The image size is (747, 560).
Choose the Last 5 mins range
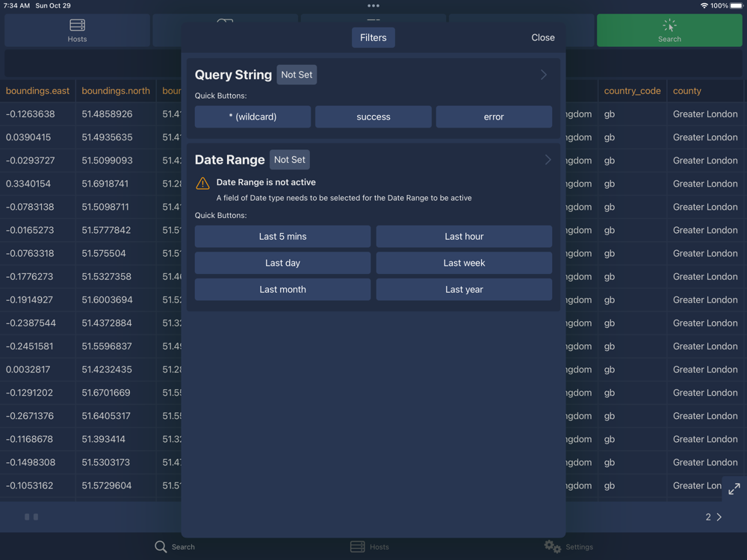point(283,236)
